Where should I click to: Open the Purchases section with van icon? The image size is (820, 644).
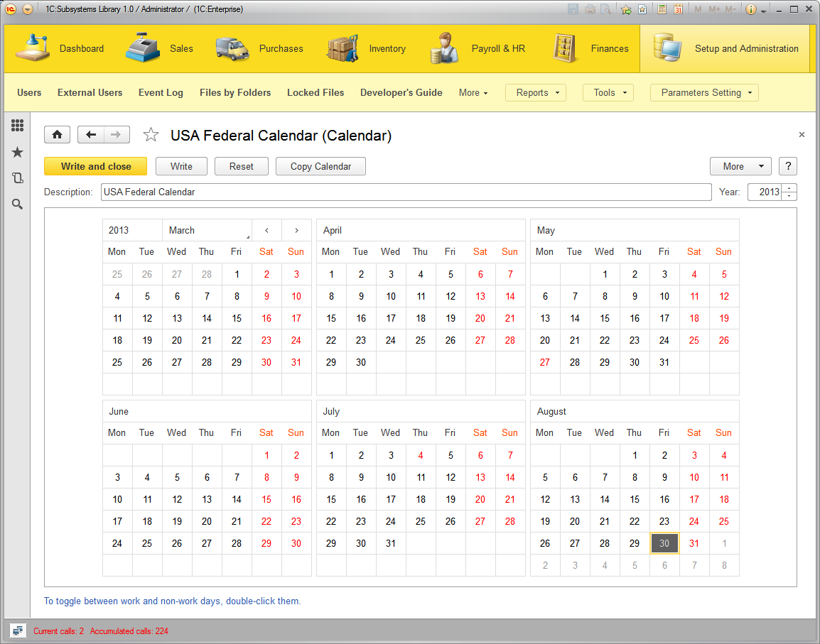click(x=259, y=48)
